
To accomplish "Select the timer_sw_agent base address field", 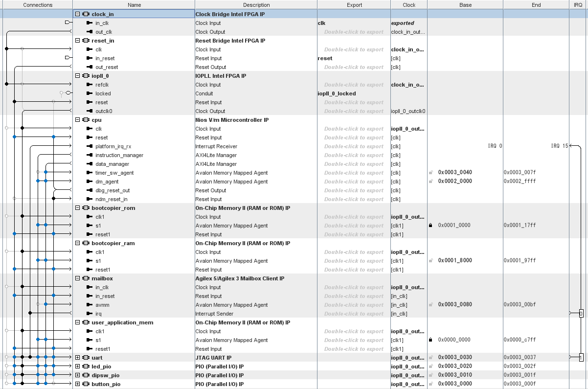I will 455,173.
